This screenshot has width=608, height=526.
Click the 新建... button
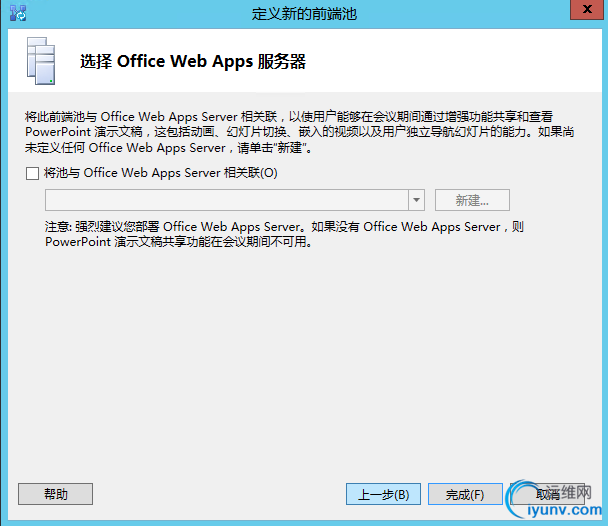click(472, 200)
